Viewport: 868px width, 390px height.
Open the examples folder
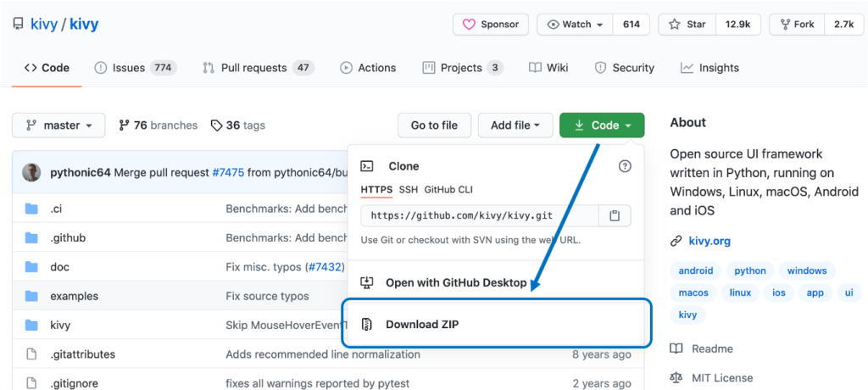[74, 296]
